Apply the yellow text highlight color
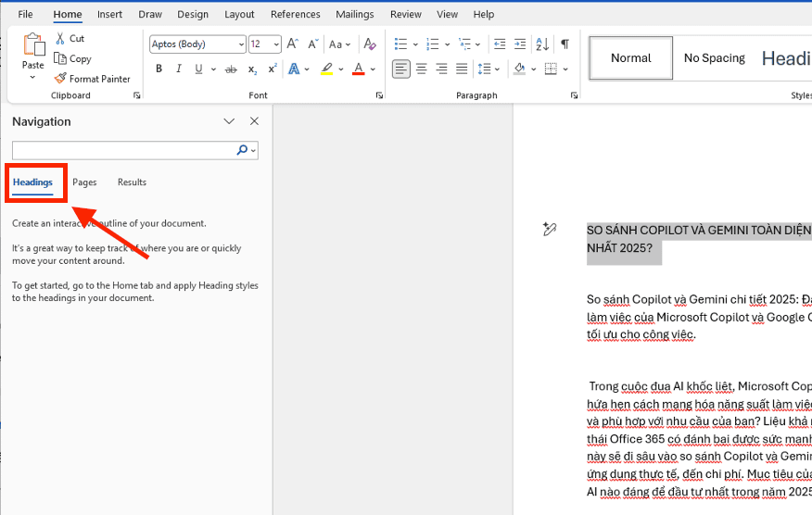This screenshot has width=812, height=515. tap(326, 69)
